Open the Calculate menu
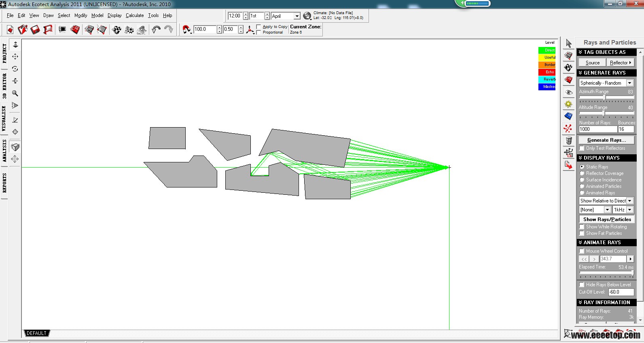 135,15
